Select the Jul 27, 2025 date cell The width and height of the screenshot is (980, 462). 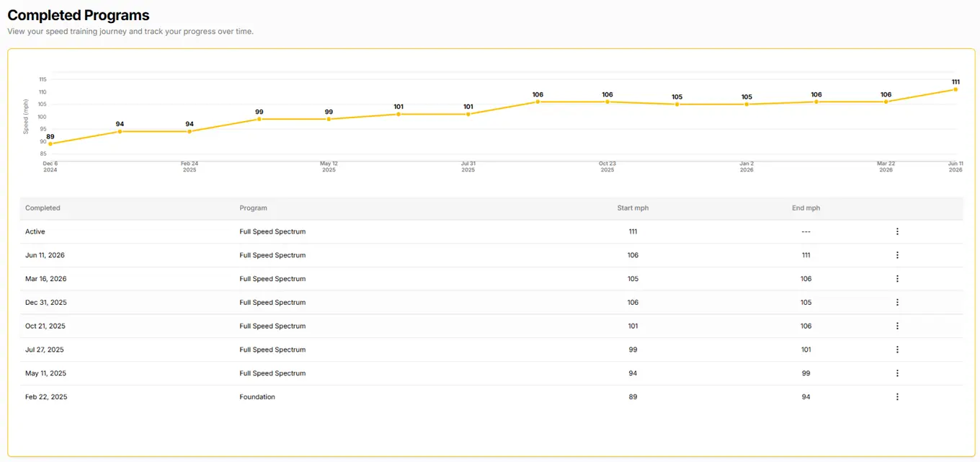point(45,350)
